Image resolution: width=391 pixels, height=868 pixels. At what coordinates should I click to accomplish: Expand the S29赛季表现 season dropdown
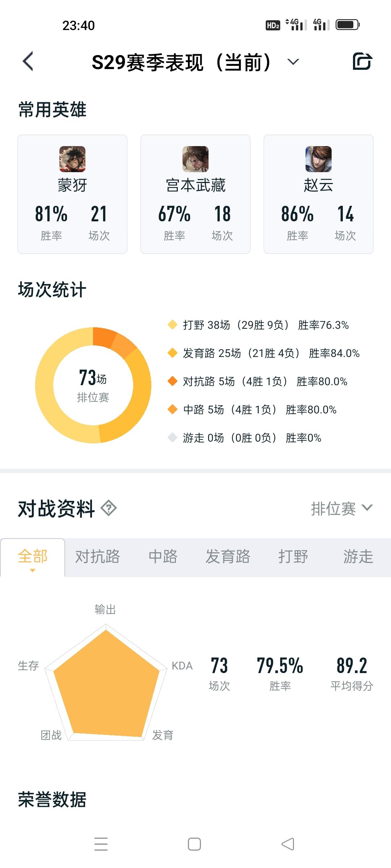293,62
